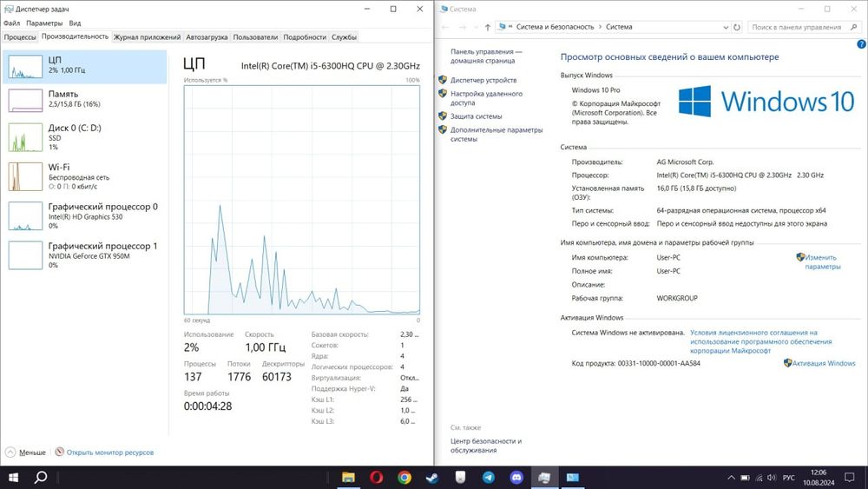Open Discord from taskbar
868x489 pixels.
(x=516, y=478)
